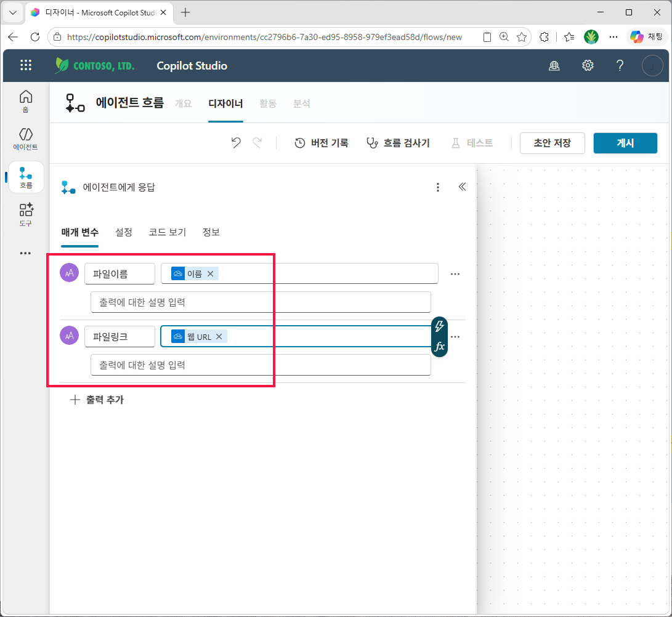This screenshot has width=672, height=617.
Task: Switch to the 분석 tab
Action: click(x=301, y=103)
